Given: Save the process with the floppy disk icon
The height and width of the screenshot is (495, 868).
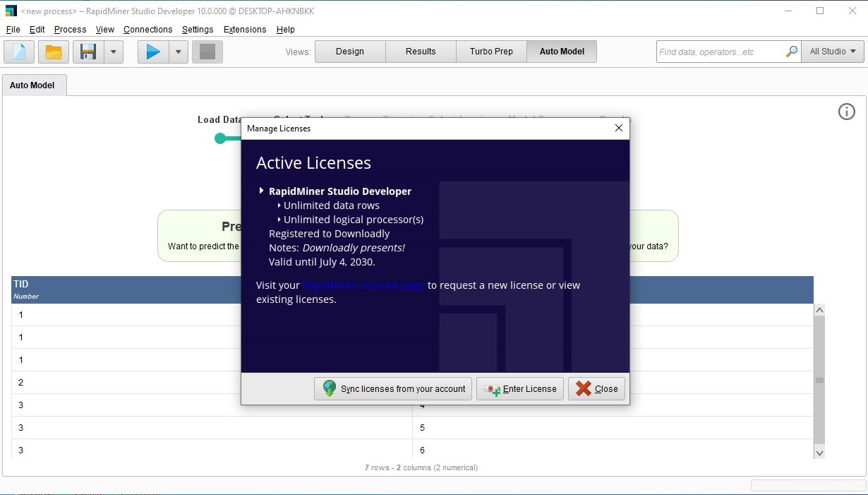Looking at the screenshot, I should point(88,52).
